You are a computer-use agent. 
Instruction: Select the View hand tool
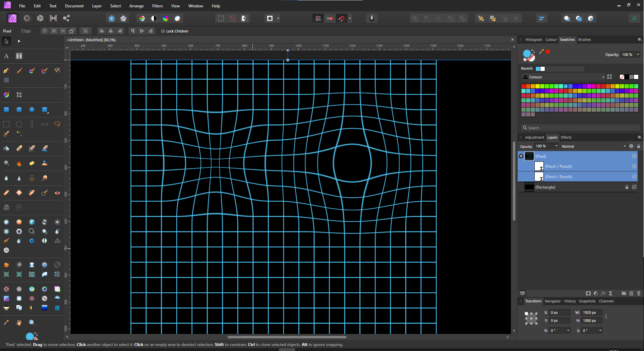tap(19, 323)
